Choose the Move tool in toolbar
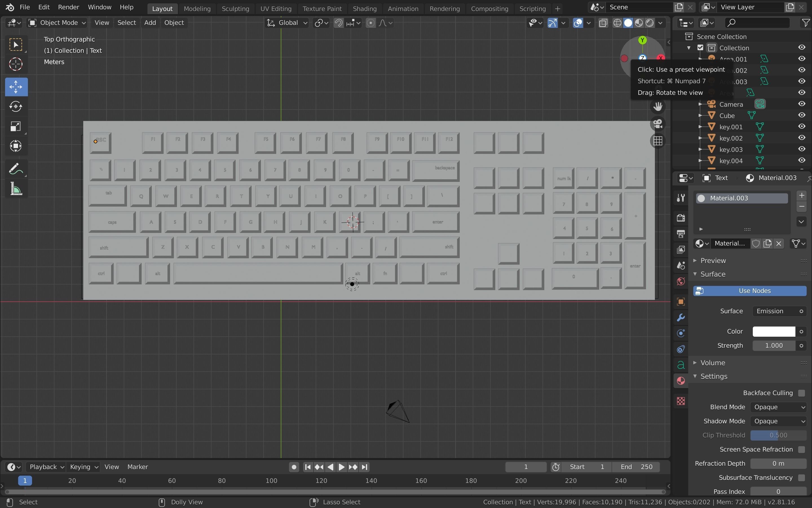This screenshot has width=812, height=508. (x=16, y=87)
